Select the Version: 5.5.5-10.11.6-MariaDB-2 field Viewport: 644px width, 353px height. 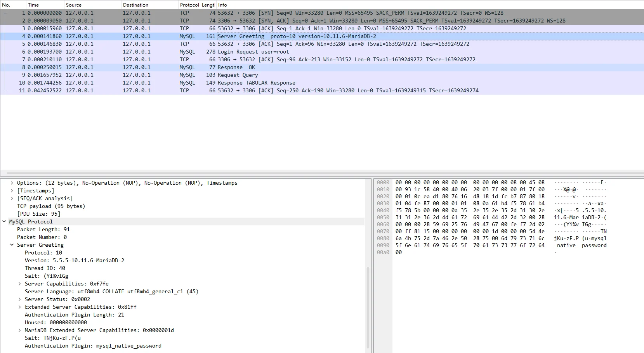[x=74, y=260]
